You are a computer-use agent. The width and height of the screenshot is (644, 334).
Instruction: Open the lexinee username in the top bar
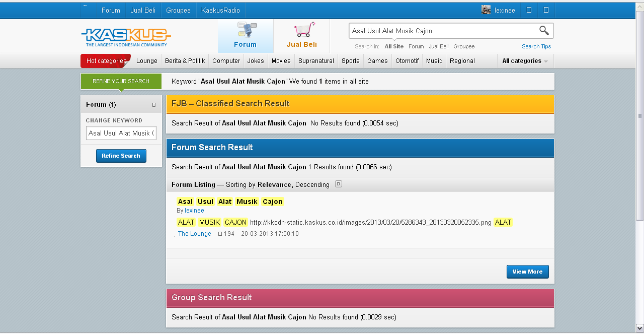pyautogui.click(x=505, y=10)
